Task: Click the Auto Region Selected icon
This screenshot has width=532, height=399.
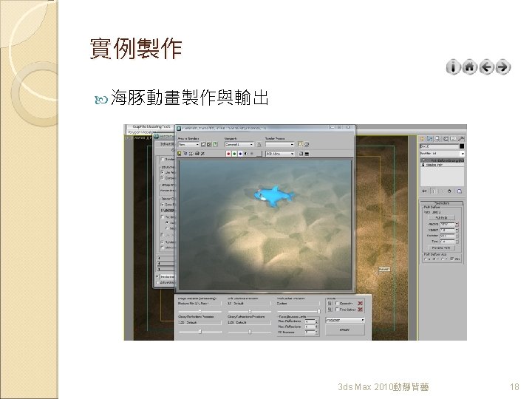Action: (x=209, y=145)
